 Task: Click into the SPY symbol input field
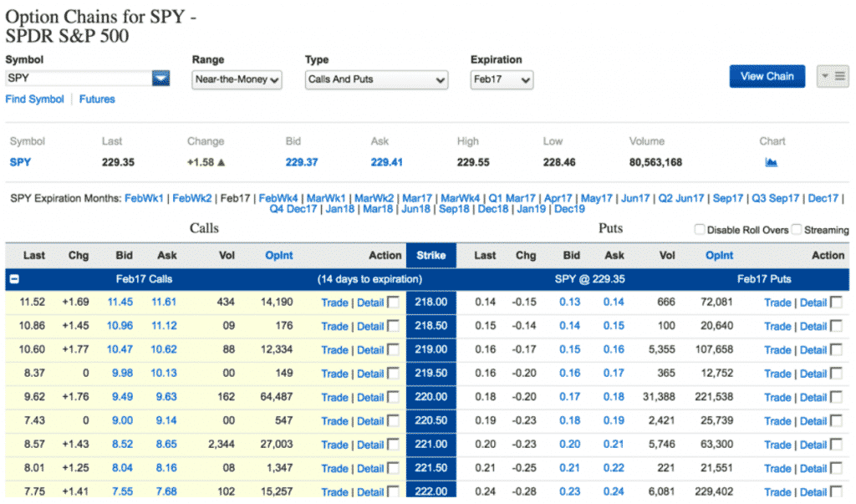pos(79,78)
